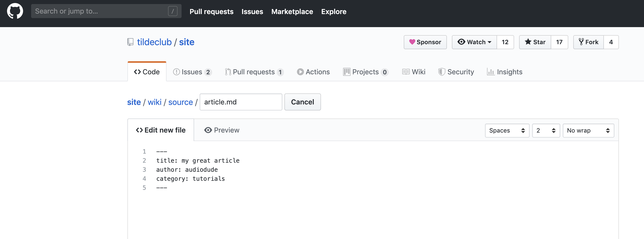This screenshot has height=239, width=644.
Task: Click the source breadcrumb link
Action: point(181,102)
